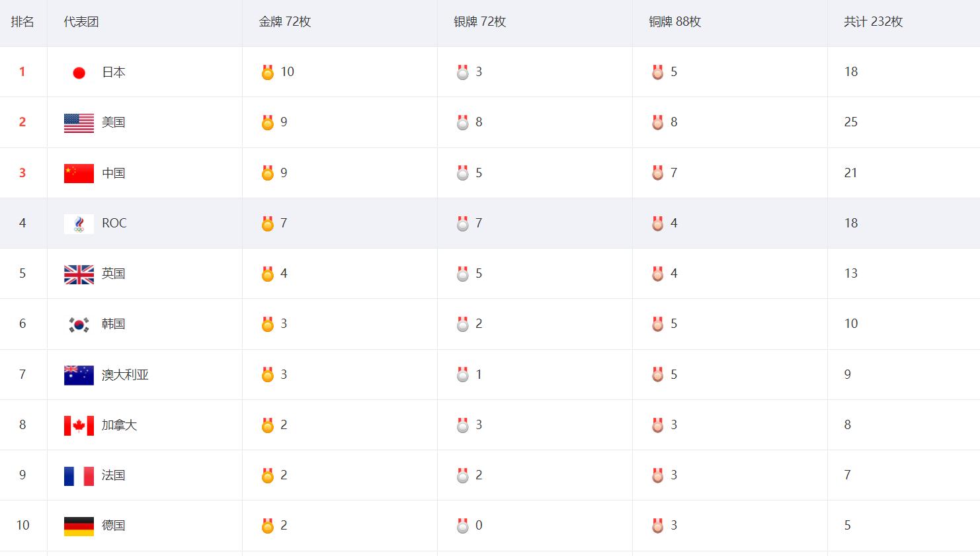The width and height of the screenshot is (980, 556).
Task: Click the 银牌 72枚 column header
Action: [x=480, y=22]
